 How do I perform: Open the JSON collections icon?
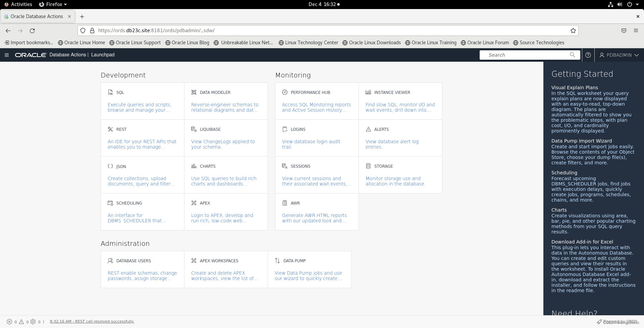[110, 166]
